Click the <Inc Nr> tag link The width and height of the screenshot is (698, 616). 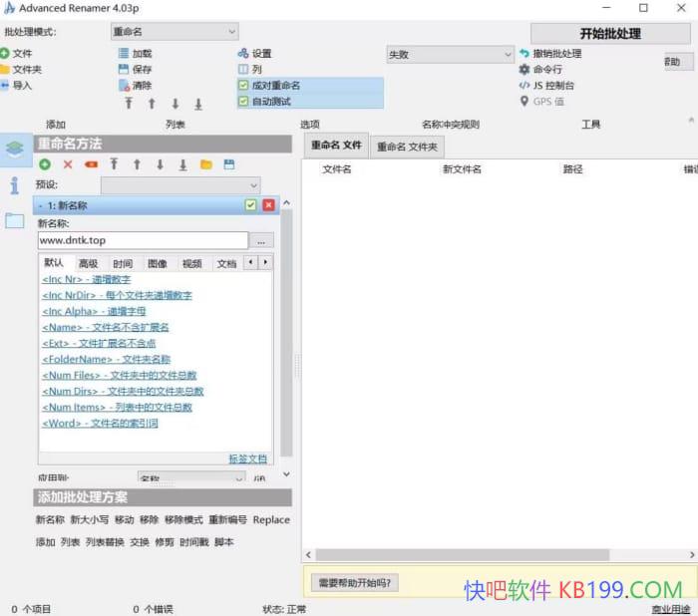tap(62, 280)
